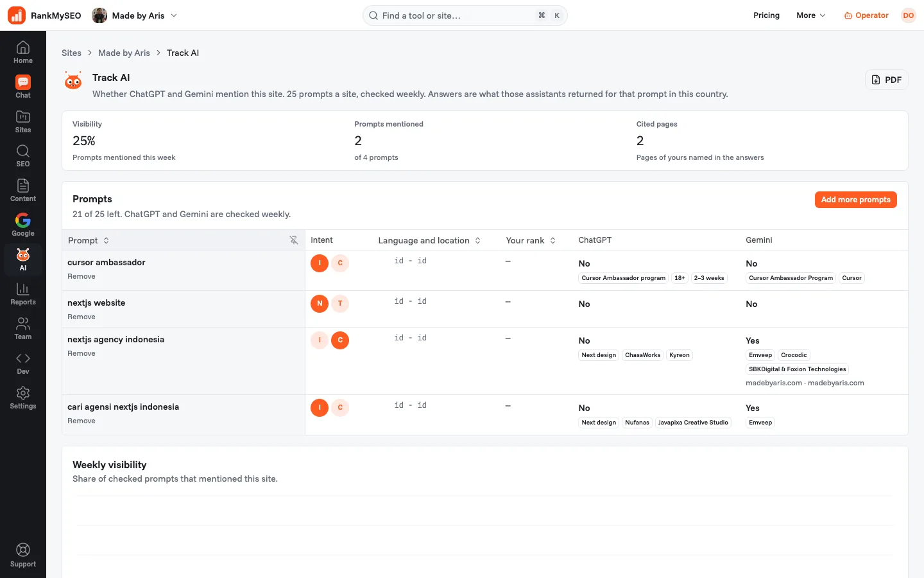This screenshot has height=578, width=924.
Task: Open Settings gear in the sidebar
Action: [x=23, y=398]
